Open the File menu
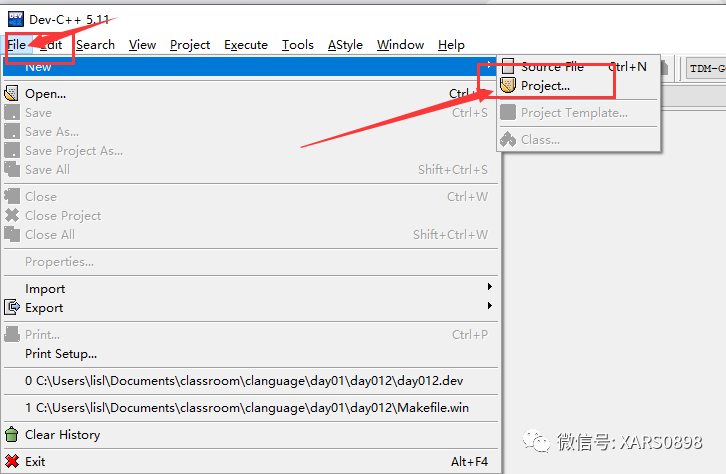 click(17, 45)
